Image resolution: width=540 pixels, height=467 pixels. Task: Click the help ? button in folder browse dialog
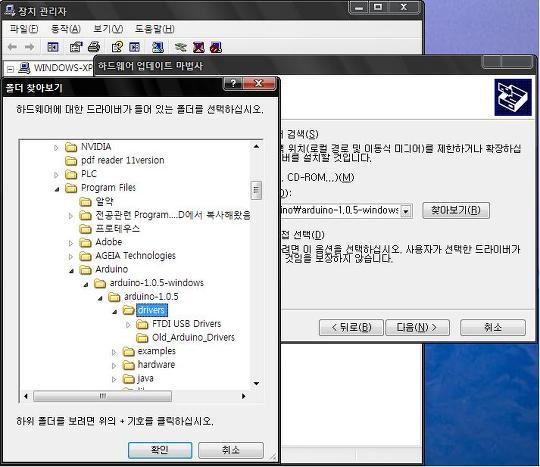pyautogui.click(x=233, y=84)
